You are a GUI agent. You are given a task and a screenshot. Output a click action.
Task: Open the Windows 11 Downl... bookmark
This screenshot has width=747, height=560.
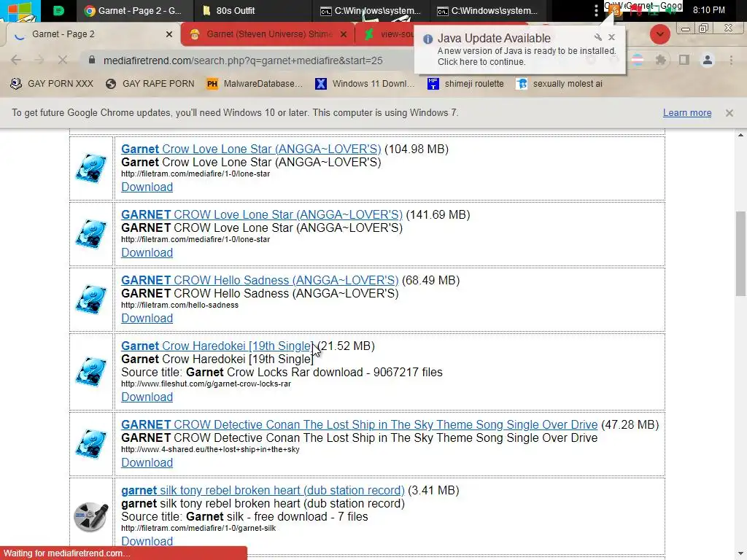(365, 84)
